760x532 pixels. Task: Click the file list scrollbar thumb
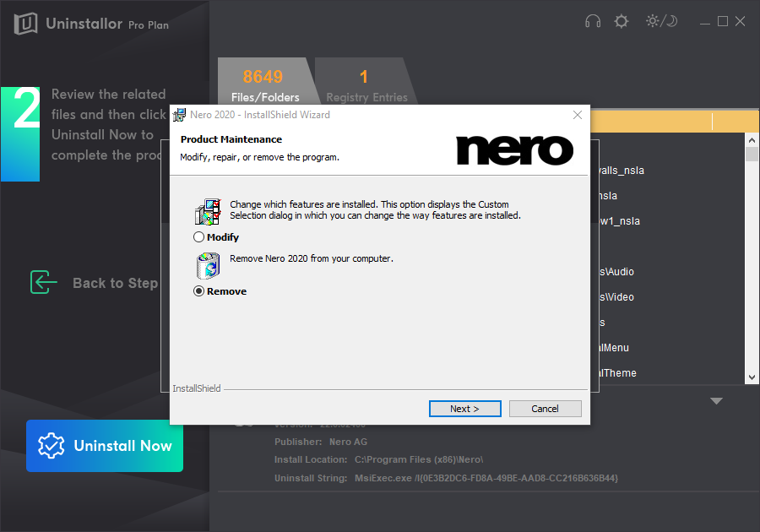pyautogui.click(x=752, y=154)
